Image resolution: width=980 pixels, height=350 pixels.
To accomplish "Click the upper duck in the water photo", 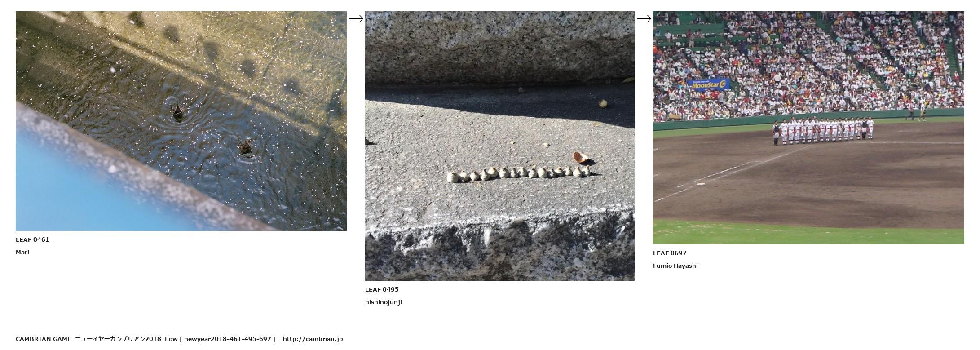I will tap(178, 112).
